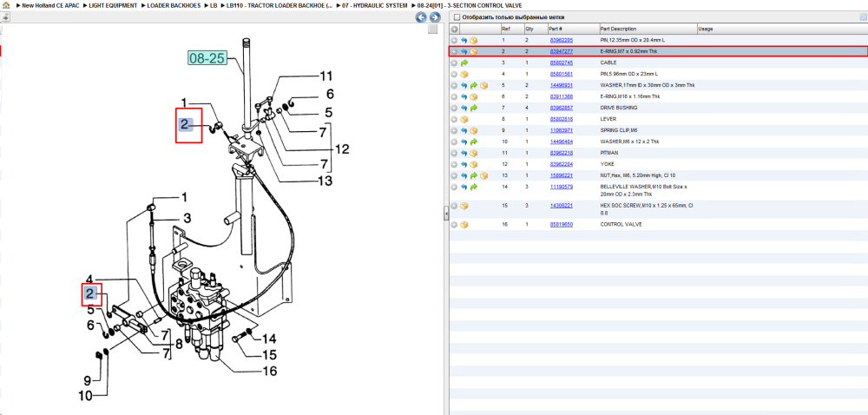Click blue arrow icon in E-RING M16 row
Image resolution: width=868 pixels, height=415 pixels.
(464, 97)
